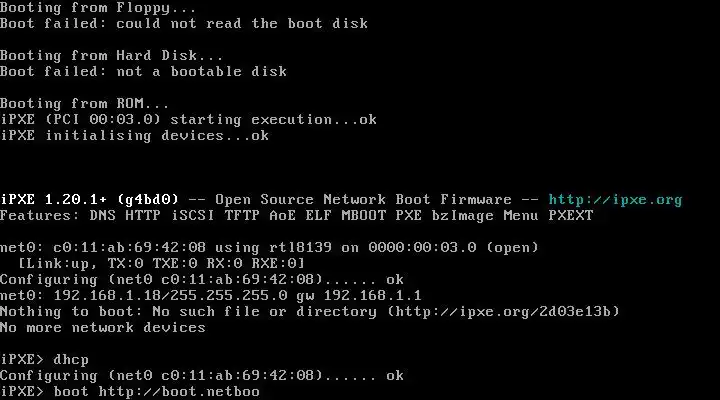Click the last 'Configuring (net0' line
The image size is (720, 400).
pos(202,375)
